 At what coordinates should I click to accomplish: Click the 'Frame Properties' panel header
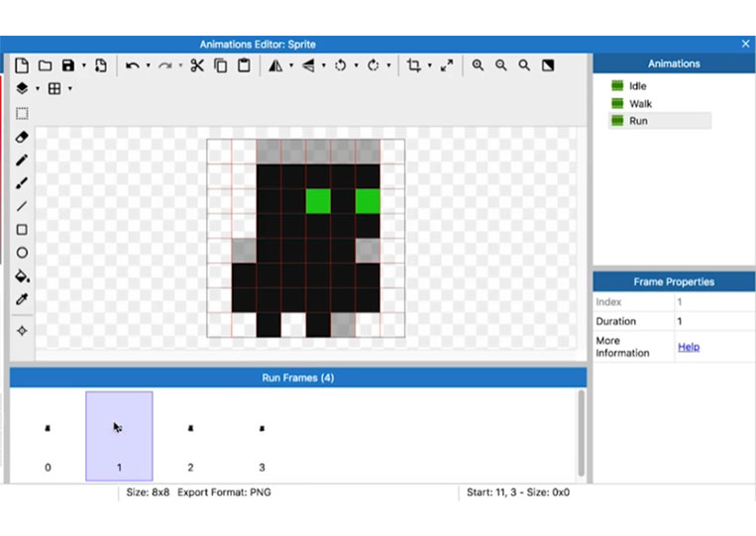[x=674, y=281]
